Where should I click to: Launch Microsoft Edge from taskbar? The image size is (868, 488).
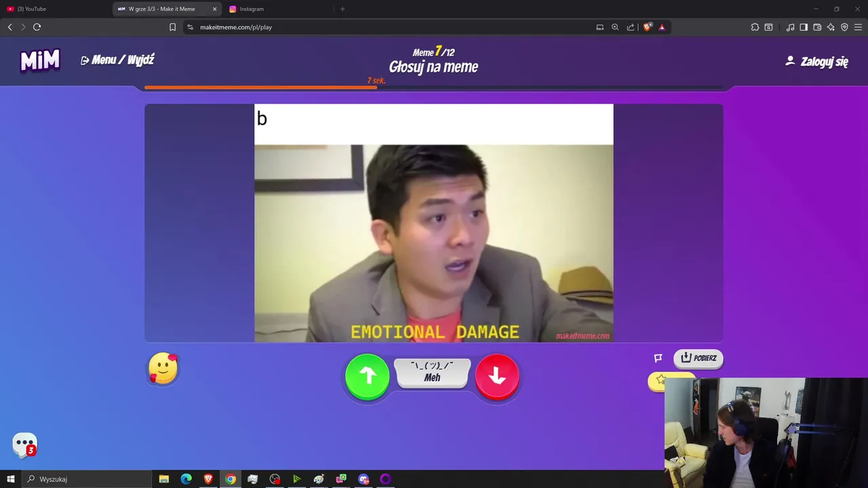[186, 479]
